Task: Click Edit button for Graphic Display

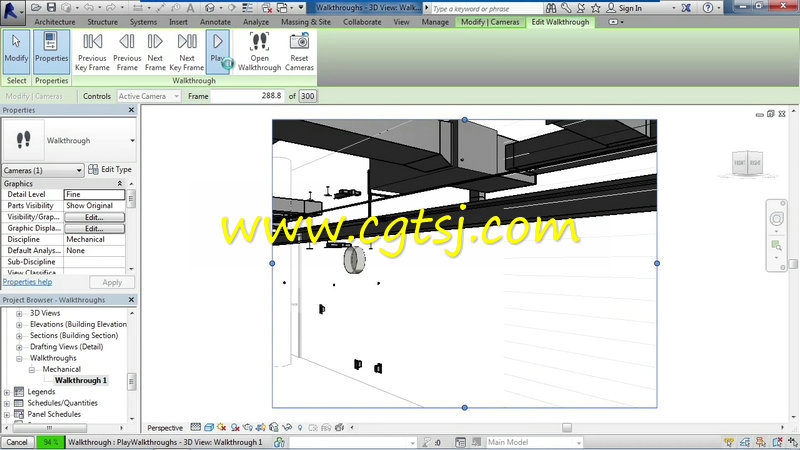Action: click(x=94, y=228)
